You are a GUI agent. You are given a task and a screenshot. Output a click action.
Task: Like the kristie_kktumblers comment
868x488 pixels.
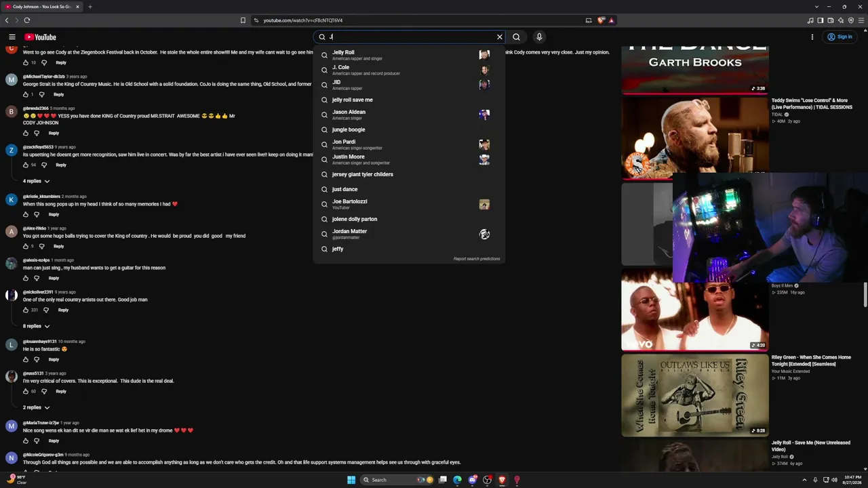(x=26, y=214)
